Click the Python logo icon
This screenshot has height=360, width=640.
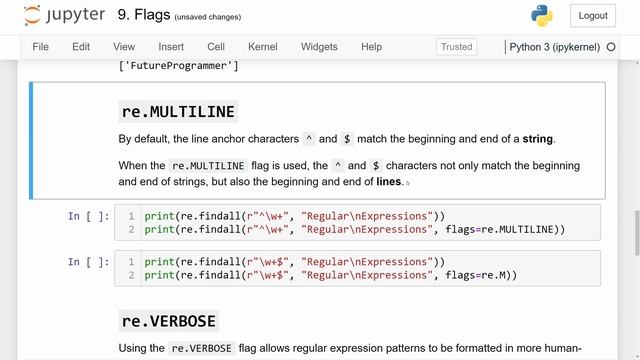[x=542, y=16]
